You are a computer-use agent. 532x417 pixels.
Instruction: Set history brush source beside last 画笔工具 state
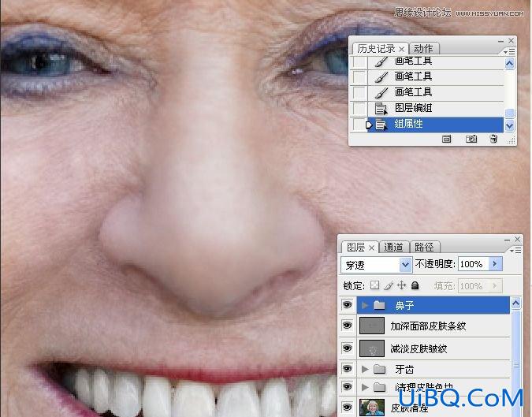pos(359,93)
